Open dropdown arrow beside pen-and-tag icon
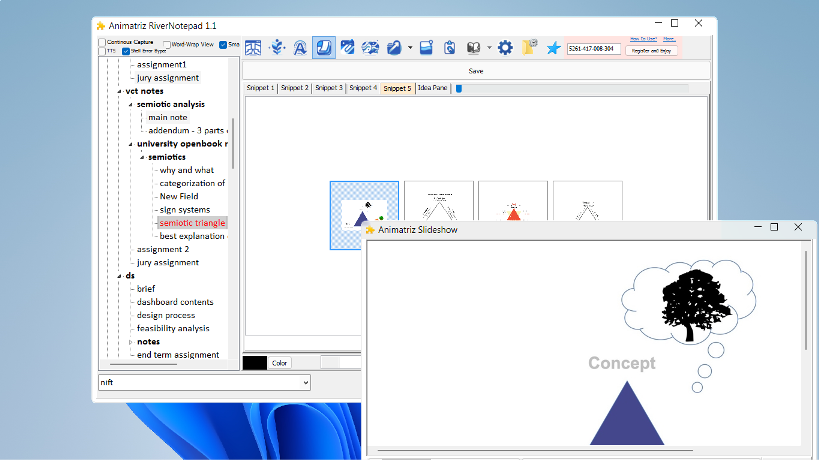 [x=410, y=48]
